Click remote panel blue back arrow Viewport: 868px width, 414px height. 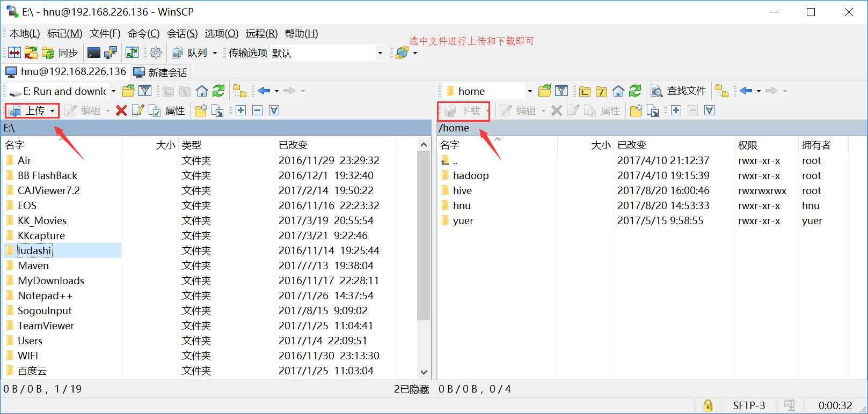(746, 91)
